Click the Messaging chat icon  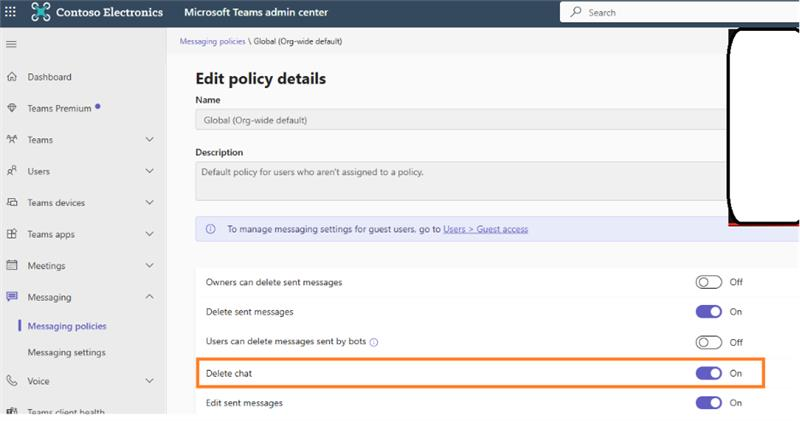(x=12, y=297)
